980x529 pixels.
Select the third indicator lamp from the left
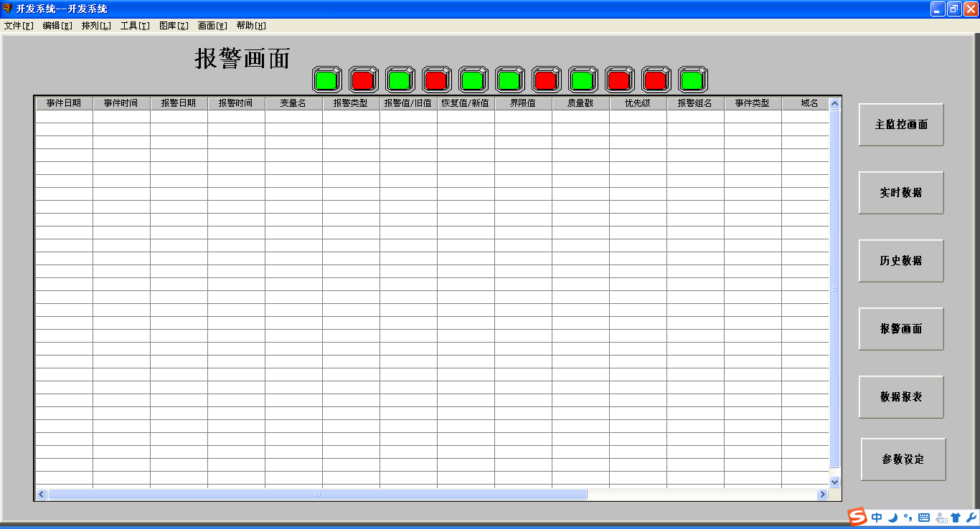click(400, 80)
